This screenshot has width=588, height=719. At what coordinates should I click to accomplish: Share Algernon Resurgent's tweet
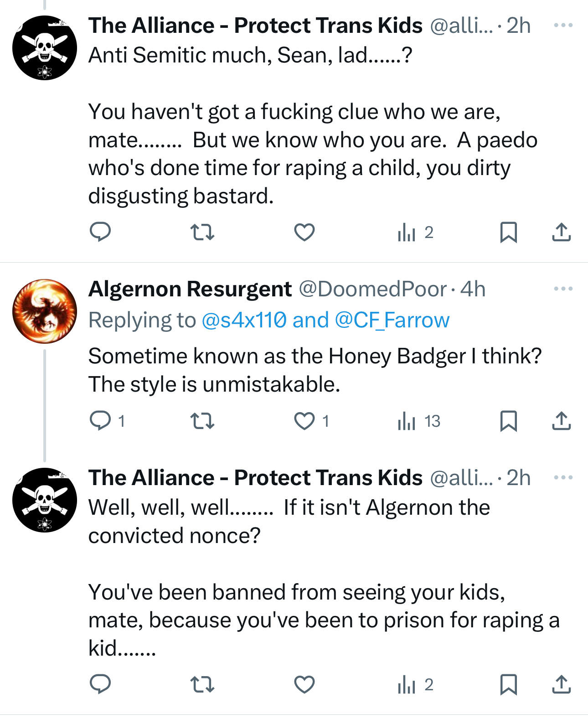(561, 420)
